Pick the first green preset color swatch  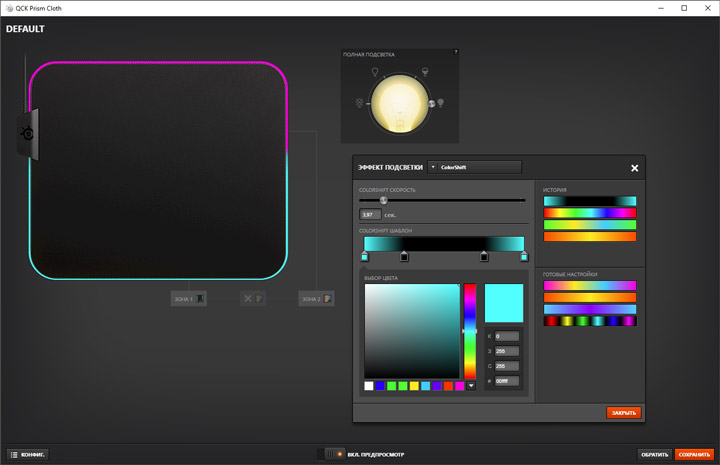pyautogui.click(x=392, y=386)
